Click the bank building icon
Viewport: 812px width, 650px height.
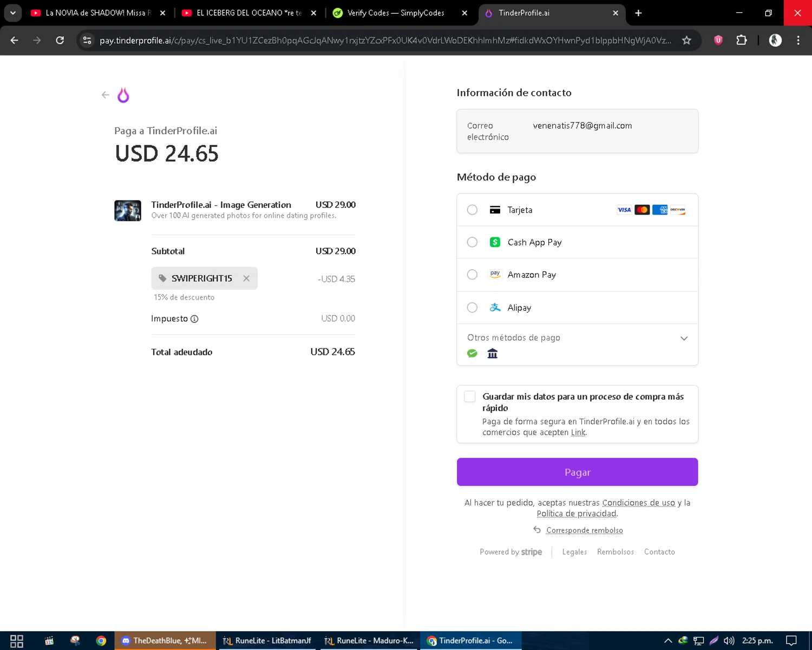[x=492, y=354]
